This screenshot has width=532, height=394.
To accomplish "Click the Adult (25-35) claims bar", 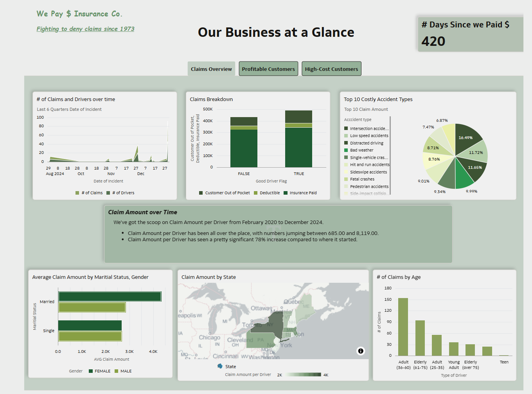I will pyautogui.click(x=437, y=345).
